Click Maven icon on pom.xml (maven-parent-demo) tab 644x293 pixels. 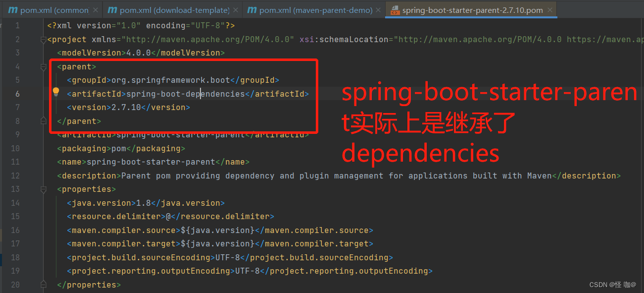[x=252, y=10]
